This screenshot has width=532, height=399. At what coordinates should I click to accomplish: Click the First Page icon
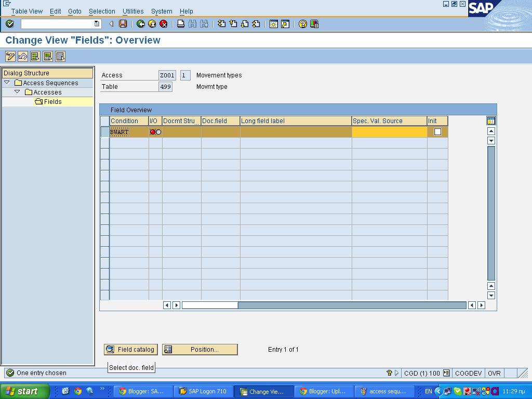coord(221,24)
